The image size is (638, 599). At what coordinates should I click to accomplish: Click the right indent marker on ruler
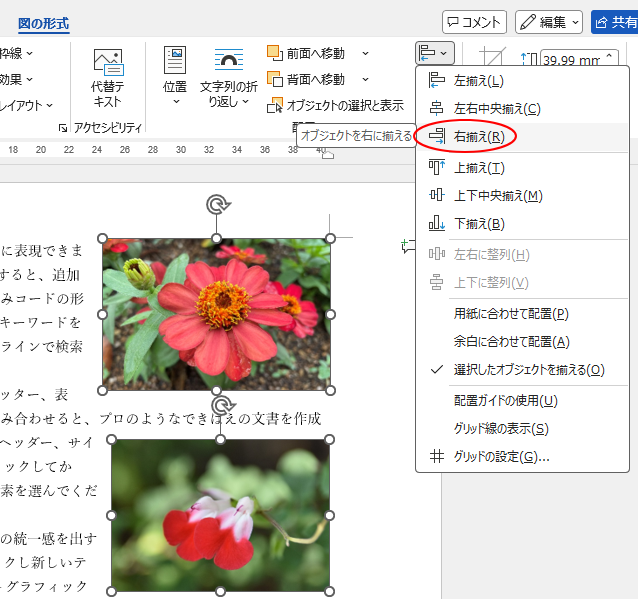pos(328,155)
